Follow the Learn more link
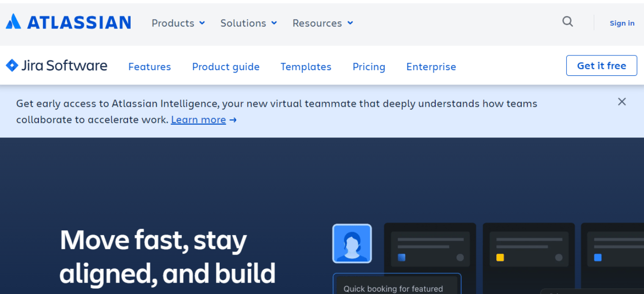Screen dimensions: 644x294 [198, 120]
